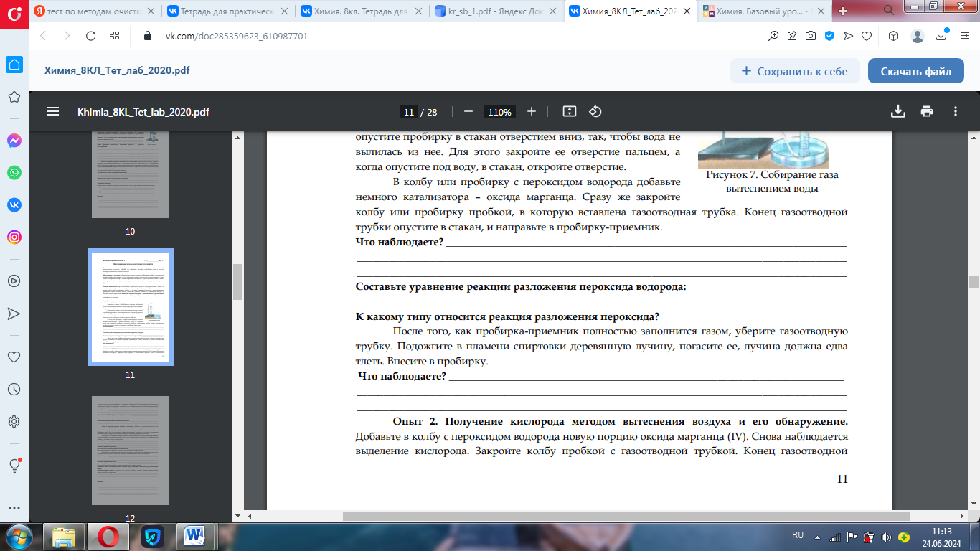980x551 pixels.
Task: Click 'Скачать файл' button
Action: point(916,71)
